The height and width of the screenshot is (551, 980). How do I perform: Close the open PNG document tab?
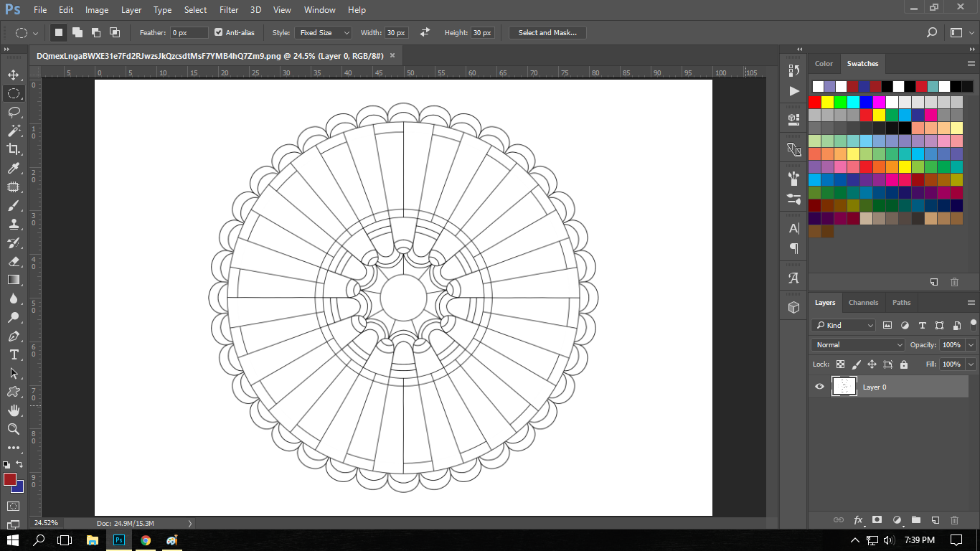click(393, 55)
